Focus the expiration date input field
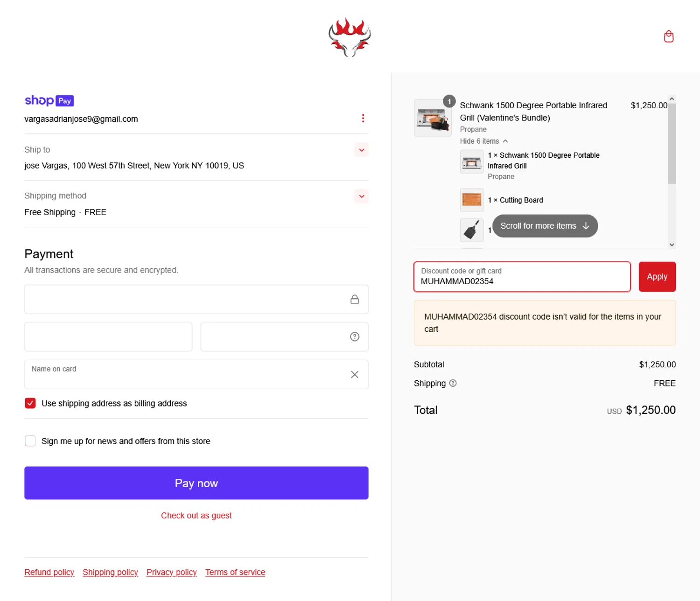This screenshot has height=601, width=700. click(x=108, y=337)
